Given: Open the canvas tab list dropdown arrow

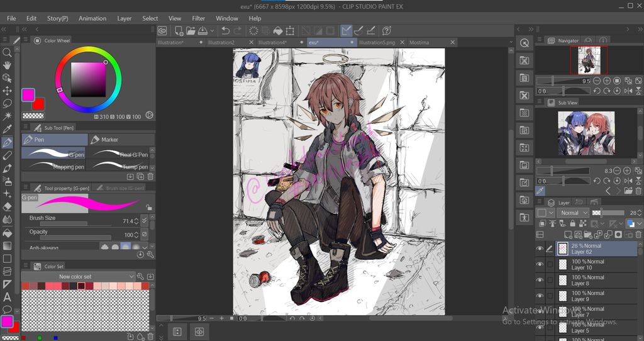Looking at the screenshot, I should click(511, 42).
